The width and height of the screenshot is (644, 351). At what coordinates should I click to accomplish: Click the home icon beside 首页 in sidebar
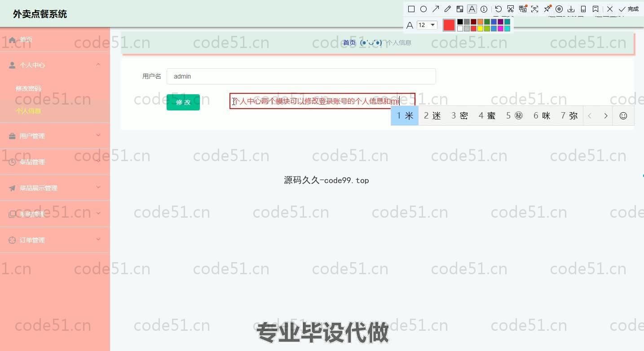pos(12,39)
